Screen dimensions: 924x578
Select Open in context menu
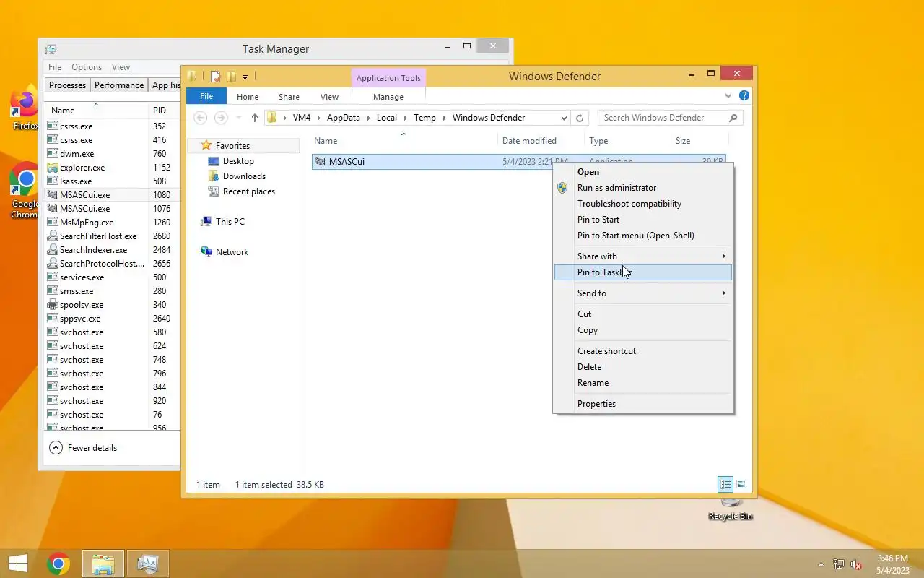(x=642, y=171)
